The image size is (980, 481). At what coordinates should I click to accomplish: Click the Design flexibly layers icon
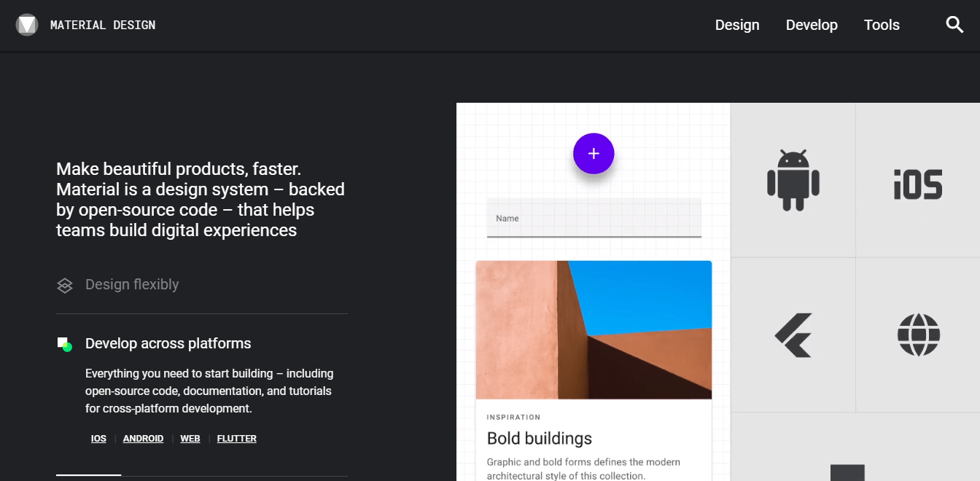65,285
